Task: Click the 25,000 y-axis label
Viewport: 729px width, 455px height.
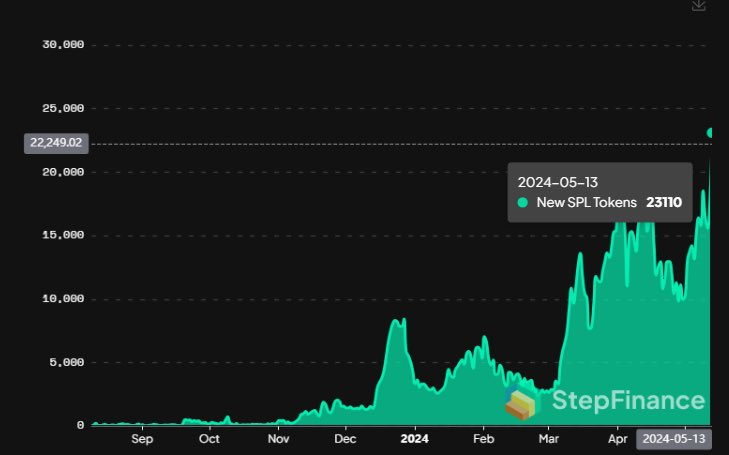Action: click(x=63, y=108)
